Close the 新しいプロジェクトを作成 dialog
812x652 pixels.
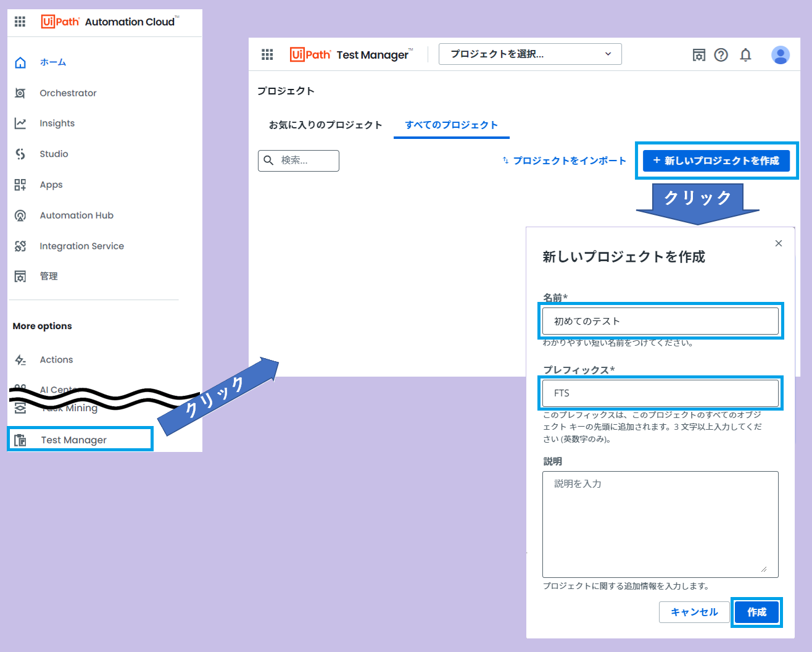[779, 243]
